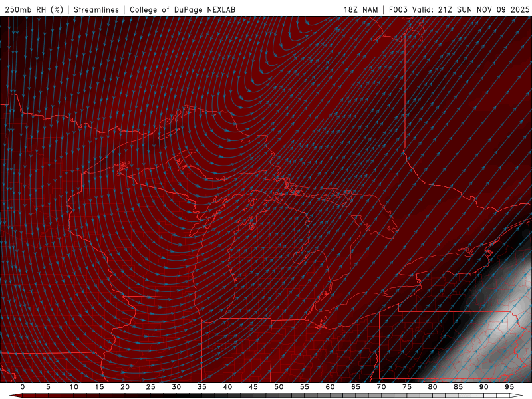Click the colorbar tick label '75'

pyautogui.click(x=407, y=387)
